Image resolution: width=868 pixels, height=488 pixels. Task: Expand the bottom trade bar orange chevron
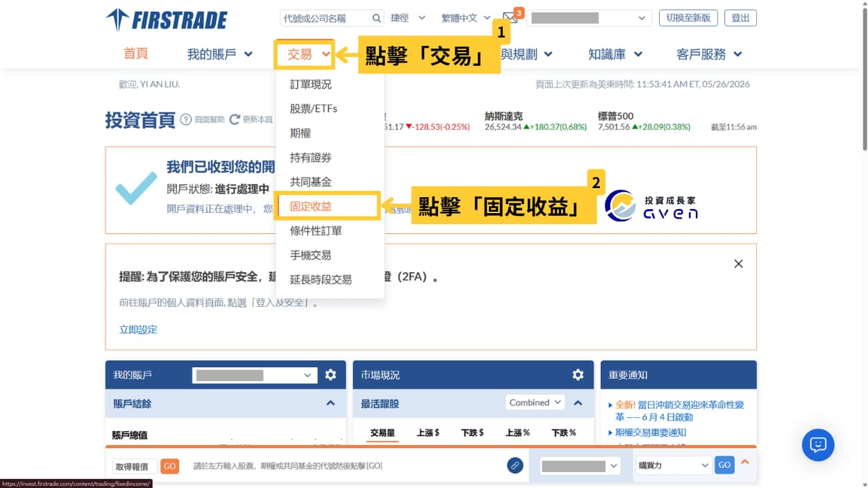(745, 462)
